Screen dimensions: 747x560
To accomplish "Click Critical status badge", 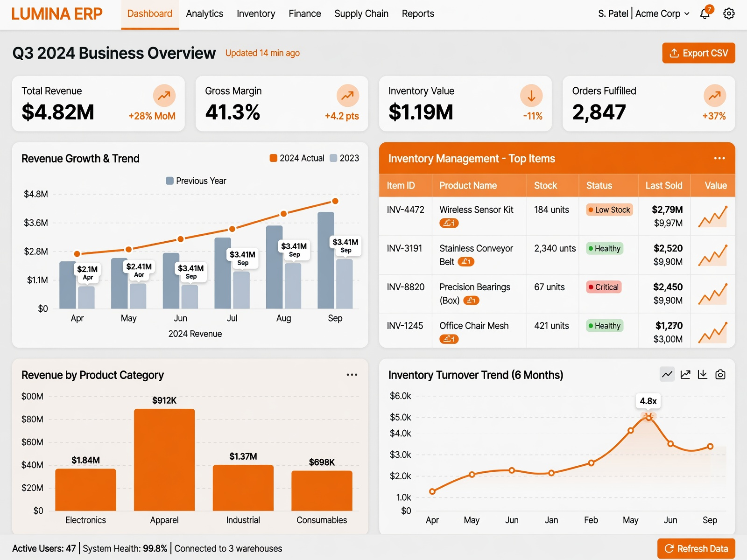I will click(x=604, y=287).
